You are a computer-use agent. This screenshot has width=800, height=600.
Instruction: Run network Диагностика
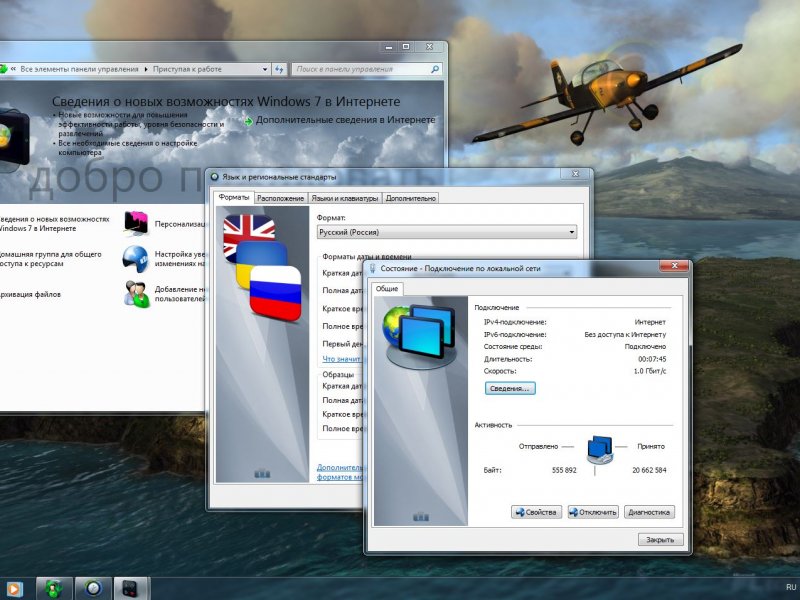pyautogui.click(x=649, y=512)
